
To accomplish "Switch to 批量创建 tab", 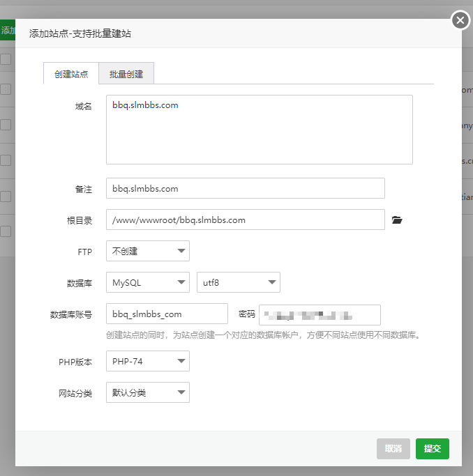I will (x=126, y=73).
